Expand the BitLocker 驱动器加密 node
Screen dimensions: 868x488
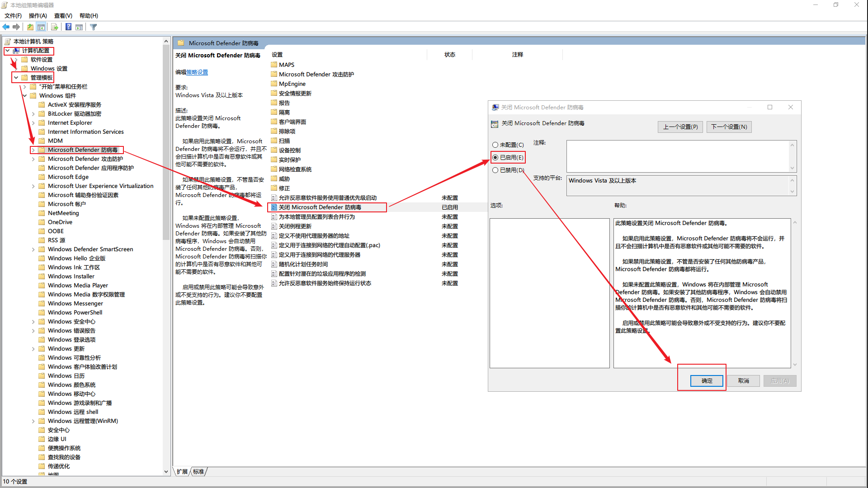(33, 114)
